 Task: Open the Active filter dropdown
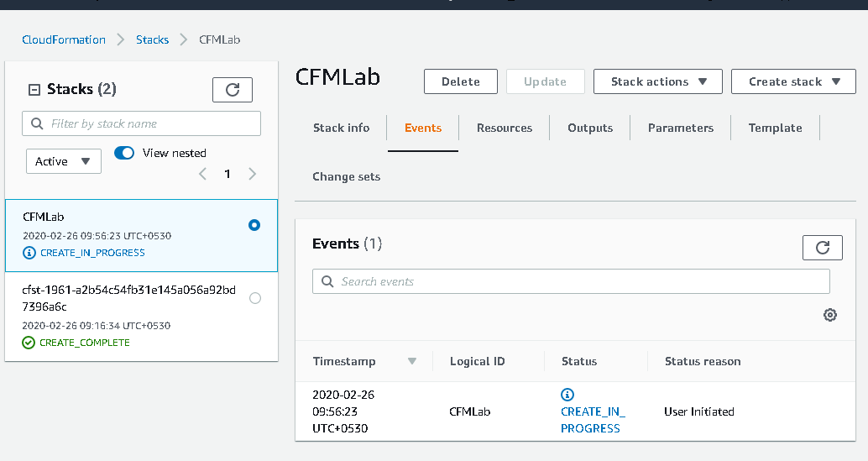pyautogui.click(x=63, y=161)
